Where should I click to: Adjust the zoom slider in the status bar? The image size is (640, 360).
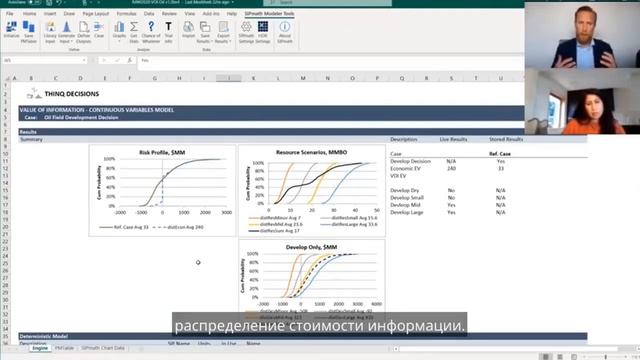[605, 357]
